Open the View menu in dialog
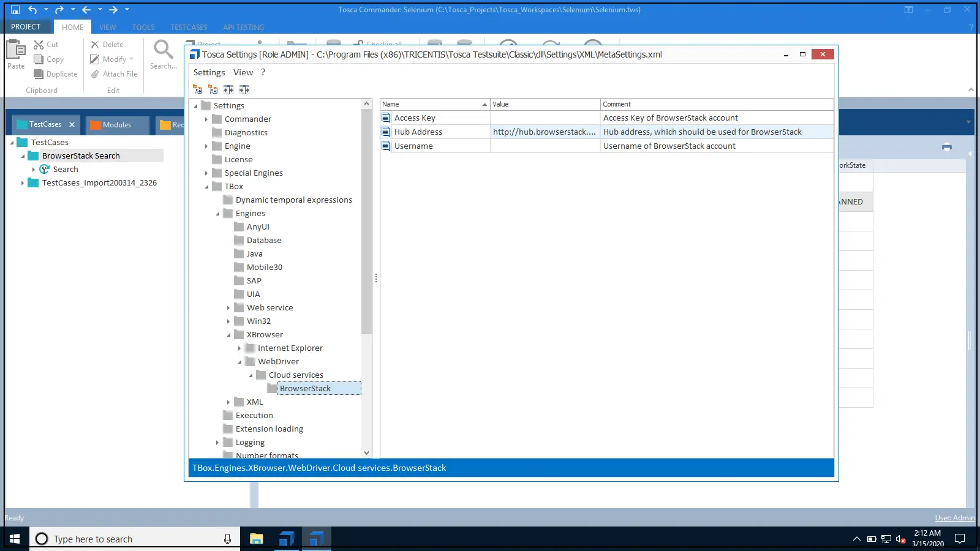Image resolution: width=980 pixels, height=551 pixels. 243,72
